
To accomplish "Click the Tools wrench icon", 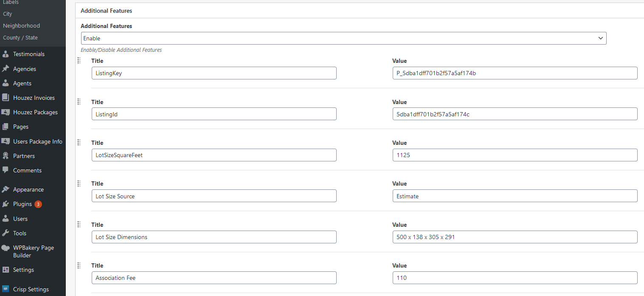I will point(6,233).
